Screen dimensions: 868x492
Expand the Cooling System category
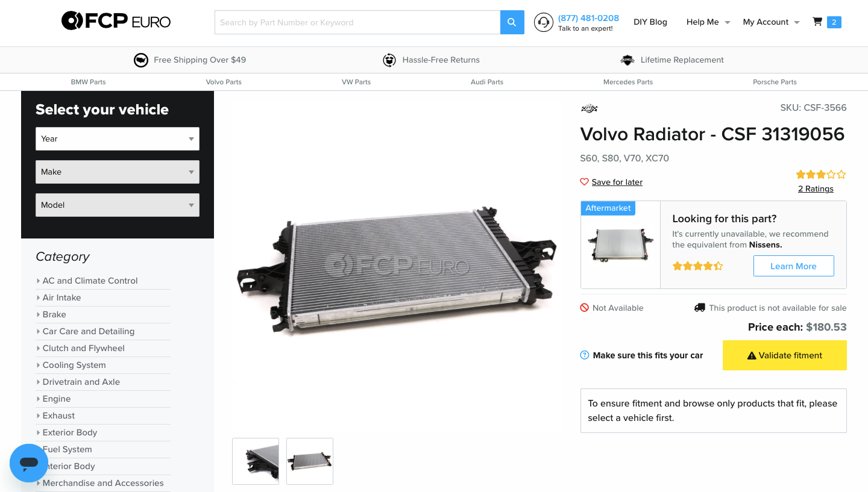point(74,365)
